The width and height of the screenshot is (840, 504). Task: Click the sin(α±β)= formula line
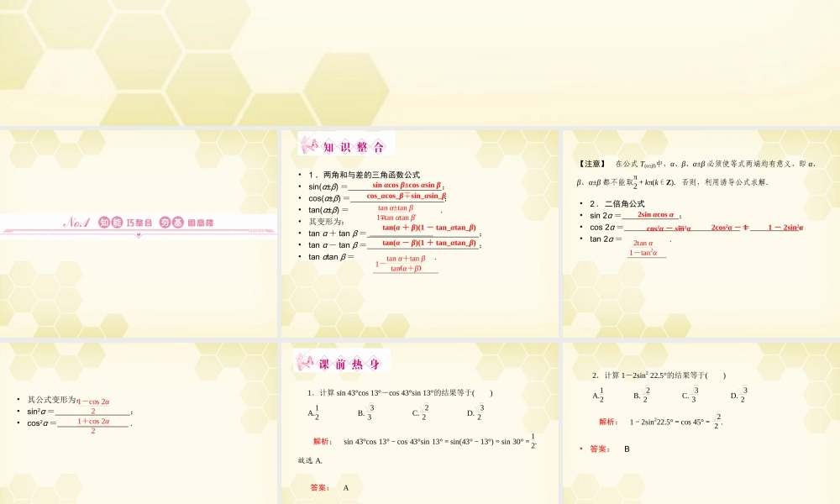[x=376, y=186]
